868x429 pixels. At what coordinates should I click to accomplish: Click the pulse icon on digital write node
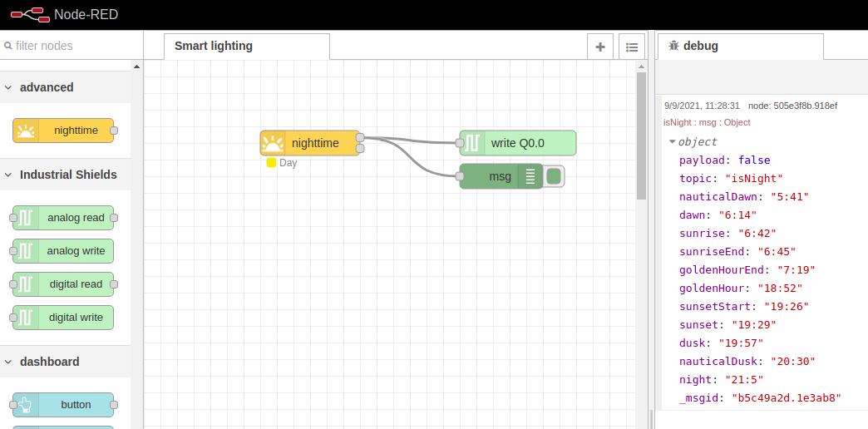click(x=26, y=318)
